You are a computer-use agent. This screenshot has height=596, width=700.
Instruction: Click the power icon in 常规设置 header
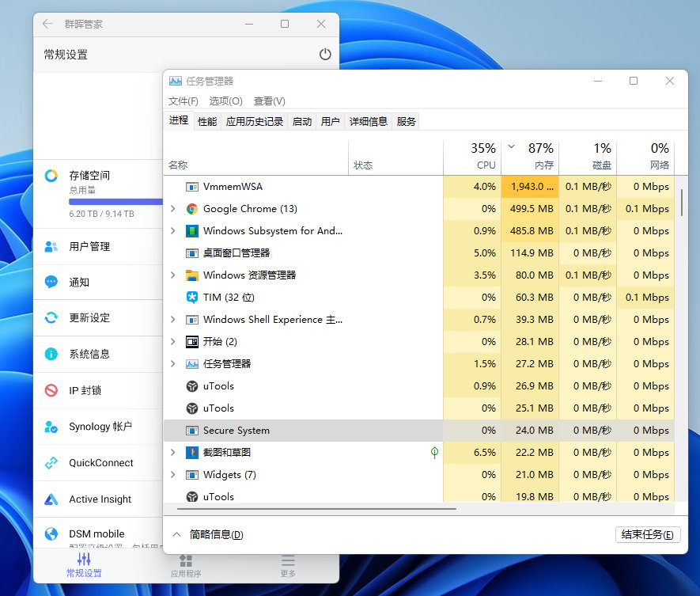(325, 55)
